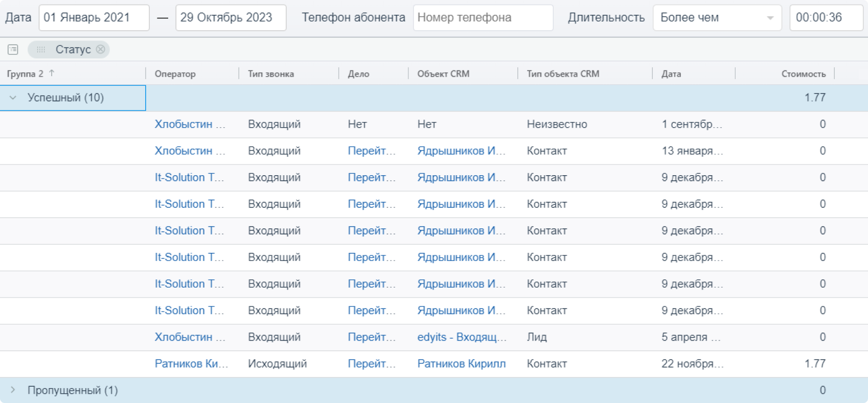
Task: Open the edyits - Входящ… lead link
Action: coord(462,337)
